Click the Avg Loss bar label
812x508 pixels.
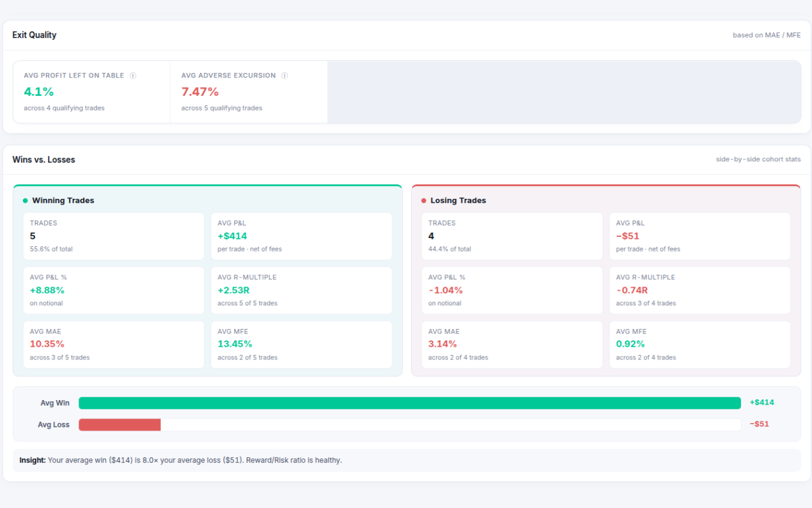54,425
